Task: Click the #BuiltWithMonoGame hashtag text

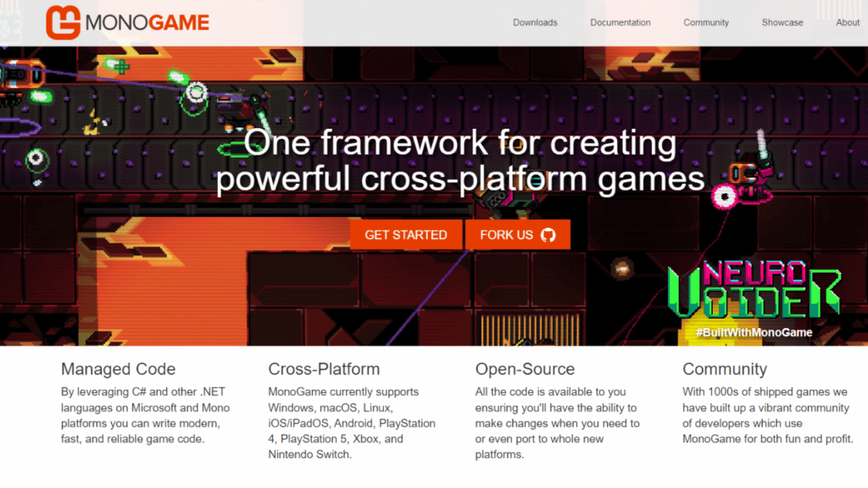Action: tap(754, 332)
